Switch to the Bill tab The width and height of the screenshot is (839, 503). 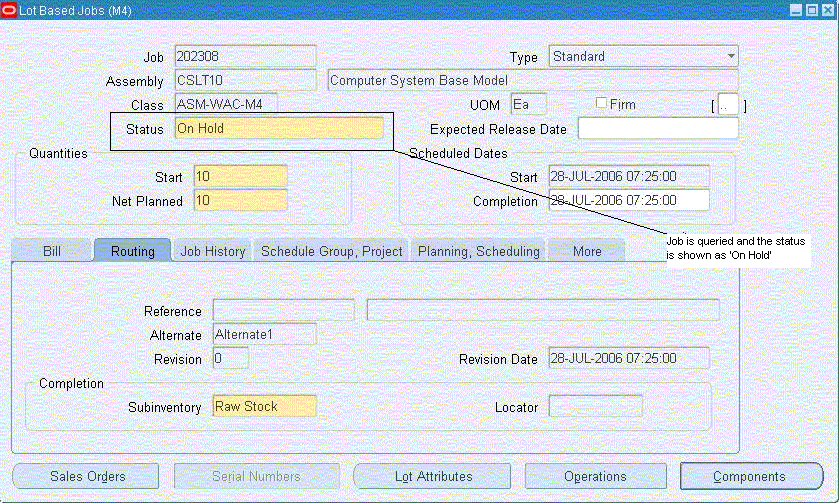[52, 251]
